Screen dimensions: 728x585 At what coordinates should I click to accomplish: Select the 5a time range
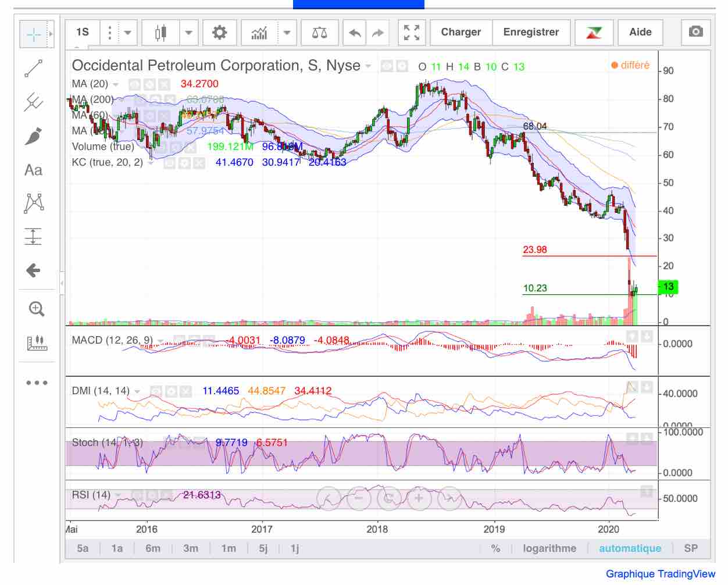point(83,548)
